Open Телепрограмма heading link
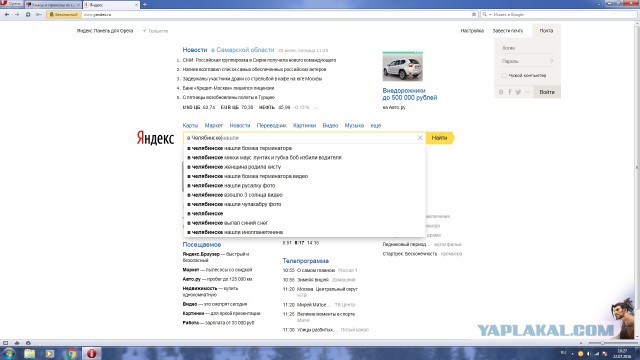The width and height of the screenshot is (640, 360). [305, 261]
